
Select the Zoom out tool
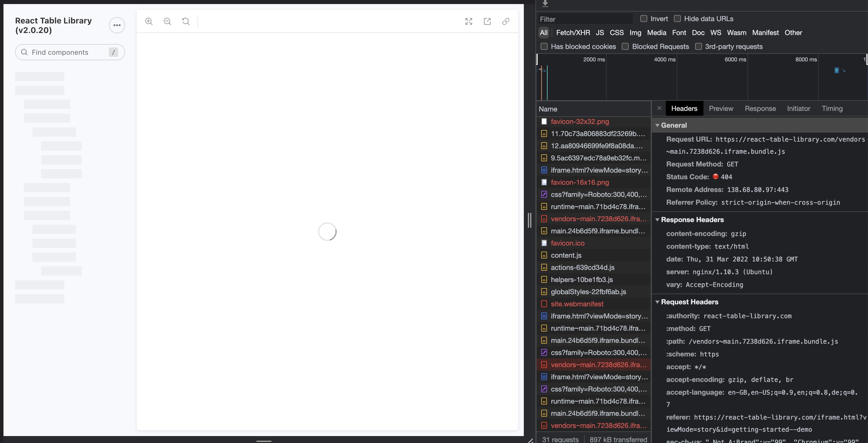click(x=167, y=21)
